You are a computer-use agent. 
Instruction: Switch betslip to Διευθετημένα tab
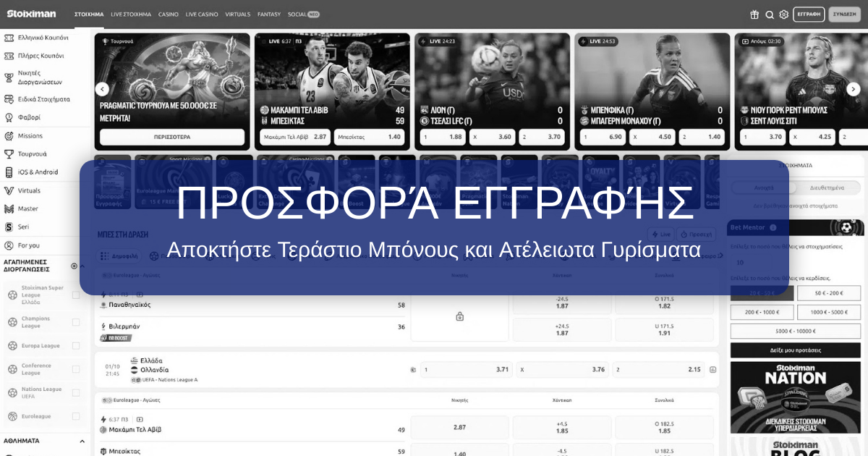[828, 187]
